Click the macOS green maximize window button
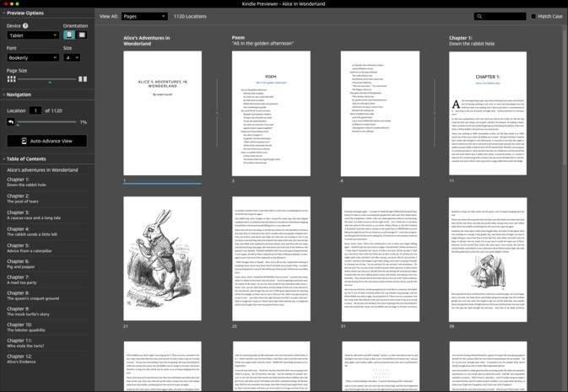 coord(17,3)
